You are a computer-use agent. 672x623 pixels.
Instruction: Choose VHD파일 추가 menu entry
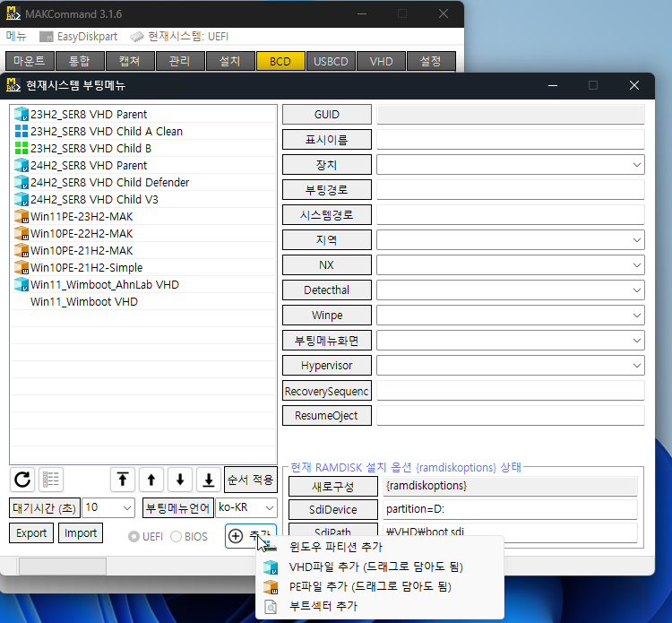(380, 567)
